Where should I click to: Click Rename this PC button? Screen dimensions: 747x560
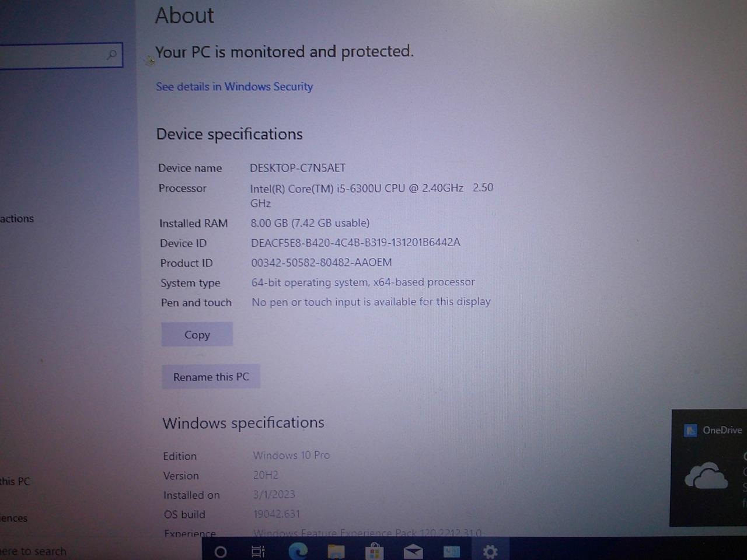click(x=211, y=377)
